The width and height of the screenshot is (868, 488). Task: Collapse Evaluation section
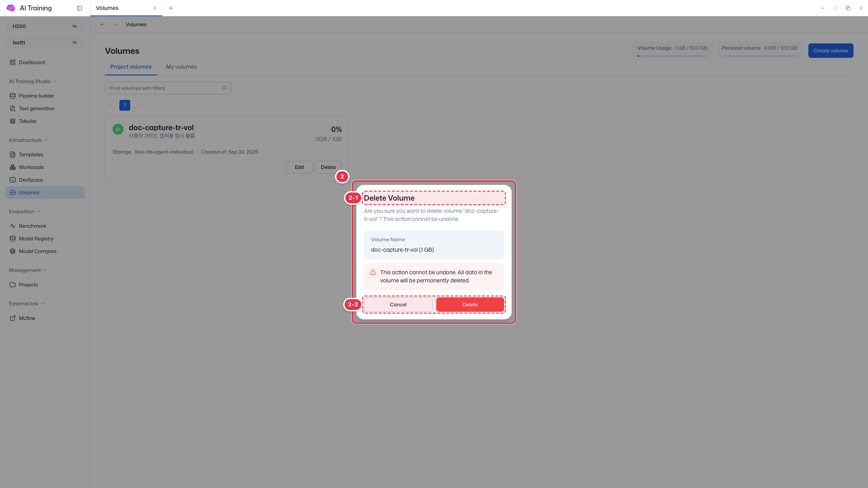point(25,211)
